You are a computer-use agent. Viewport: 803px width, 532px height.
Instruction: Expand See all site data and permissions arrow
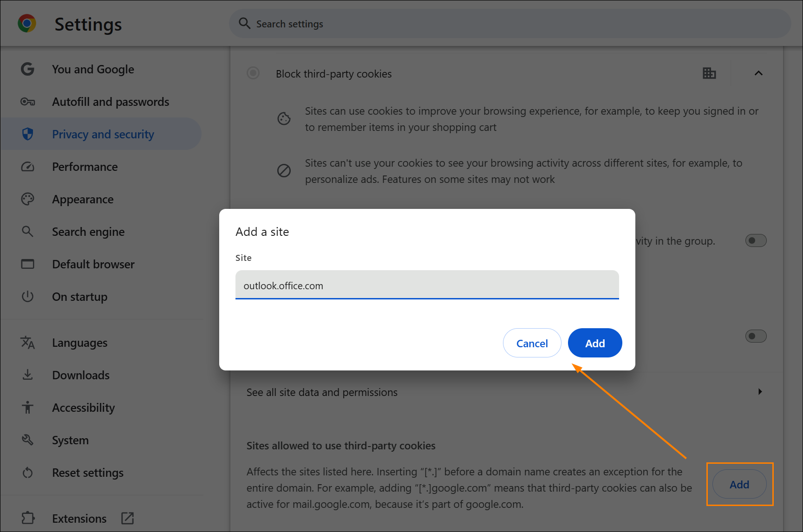click(760, 392)
